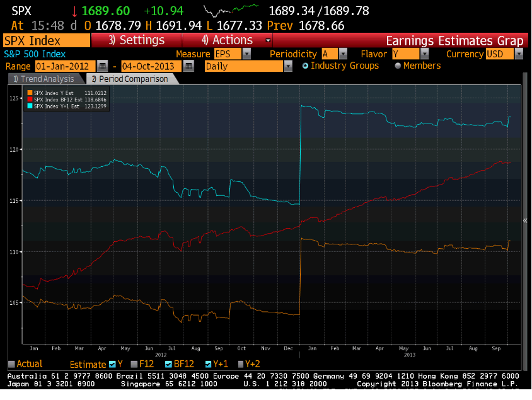Select the Members radio button
This screenshot has width=532, height=400.
pyautogui.click(x=398, y=66)
